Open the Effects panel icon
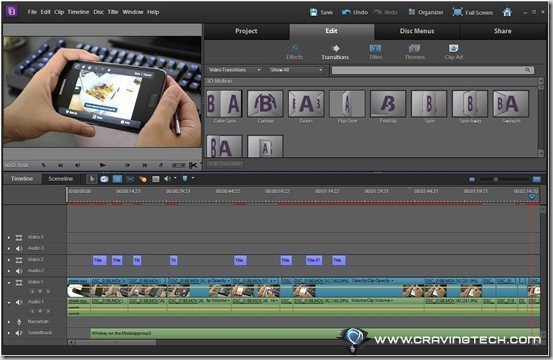The height and width of the screenshot is (360, 553). point(294,51)
